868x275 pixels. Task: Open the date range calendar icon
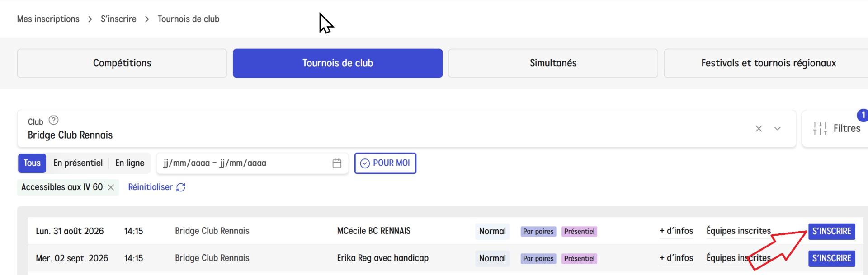pyautogui.click(x=337, y=163)
